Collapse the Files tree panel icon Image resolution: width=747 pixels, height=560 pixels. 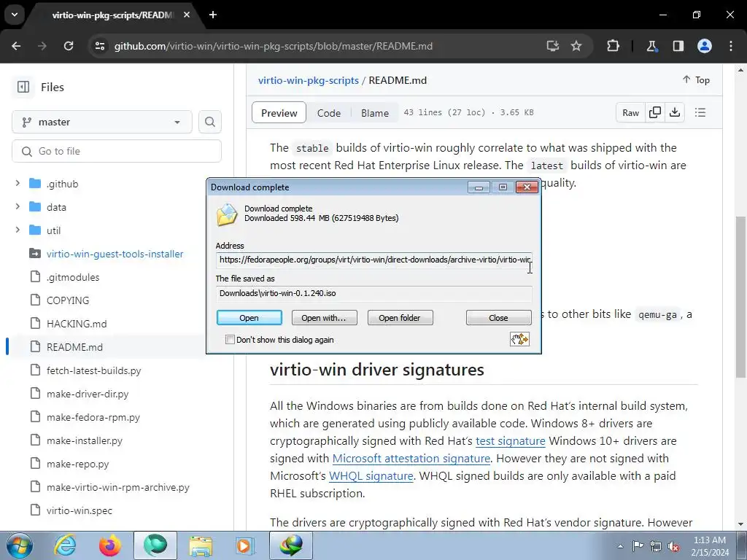tap(23, 87)
